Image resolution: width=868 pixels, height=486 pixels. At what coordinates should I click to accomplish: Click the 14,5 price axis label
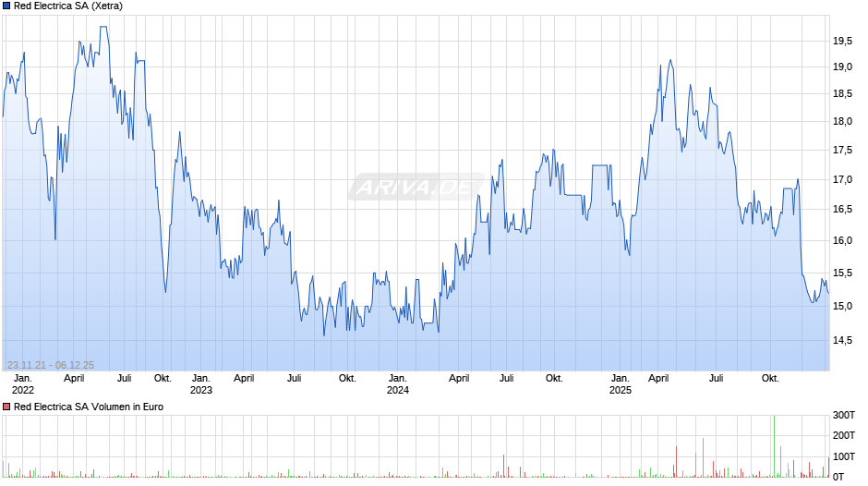(842, 340)
